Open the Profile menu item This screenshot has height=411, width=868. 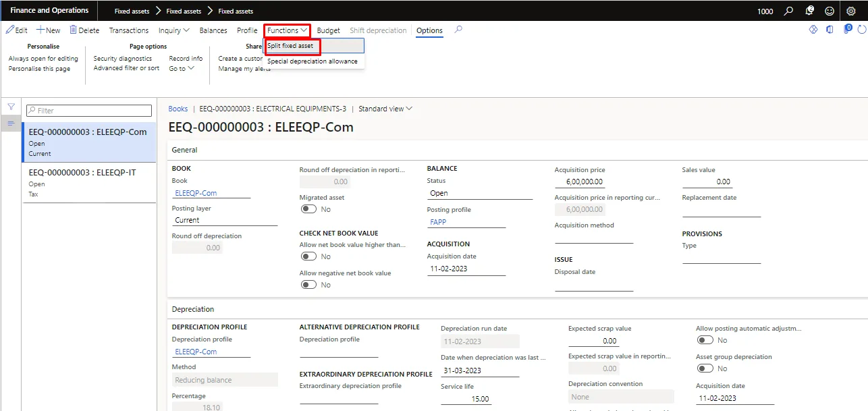pyautogui.click(x=247, y=30)
